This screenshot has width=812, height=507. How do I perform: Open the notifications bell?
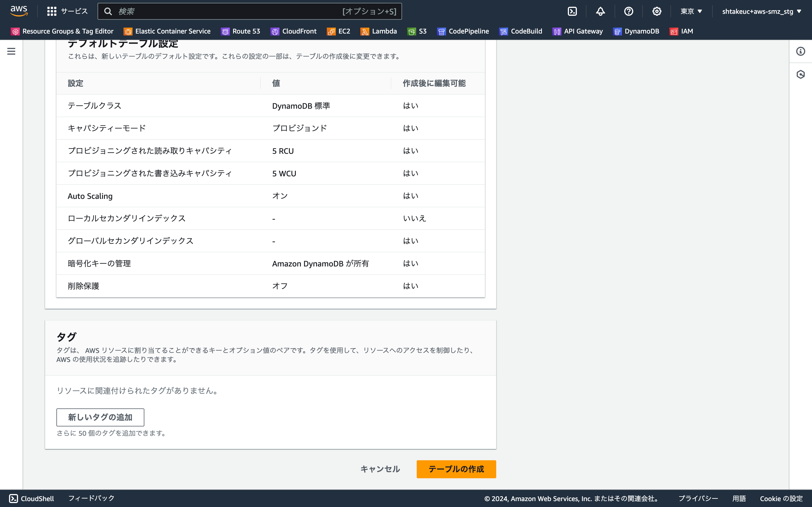click(x=600, y=11)
